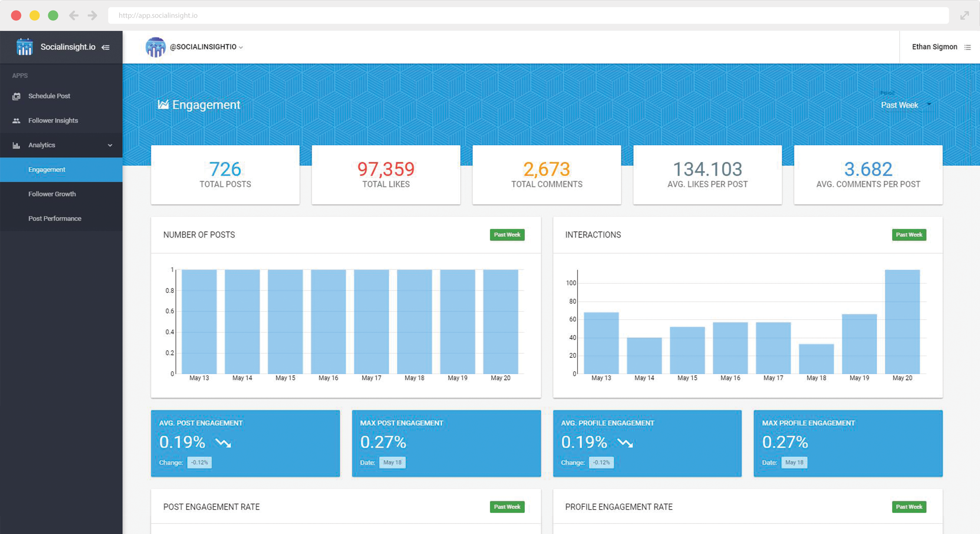Open Follower Insights via its people icon
This screenshot has height=534, width=980.
tap(17, 120)
